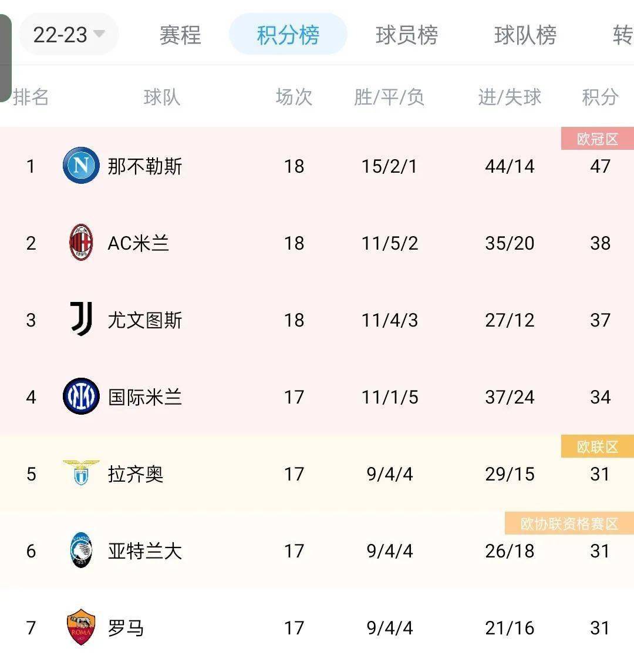Screen dimensions: 634x672
Task: Click the Roma wolf crest
Action: pyautogui.click(x=81, y=627)
